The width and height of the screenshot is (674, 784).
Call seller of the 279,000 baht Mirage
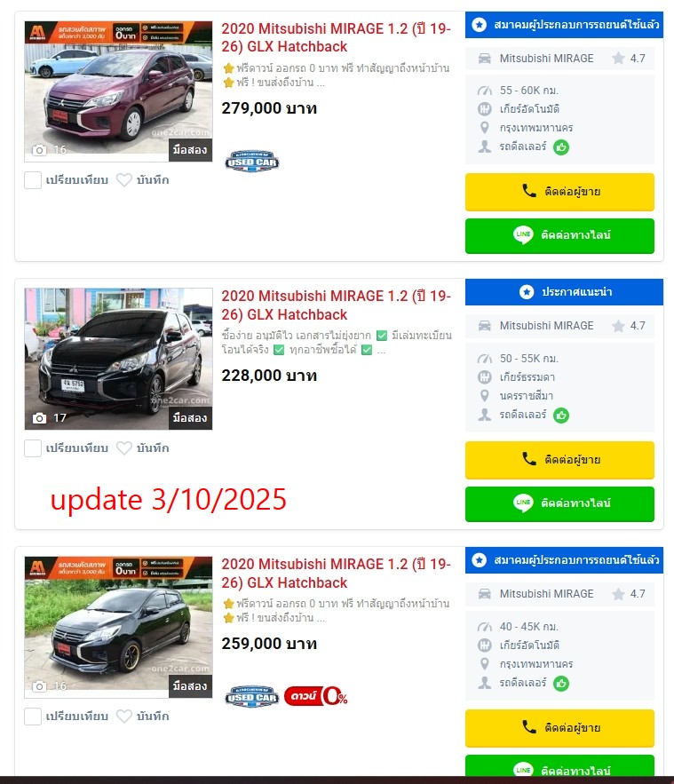[x=559, y=192]
